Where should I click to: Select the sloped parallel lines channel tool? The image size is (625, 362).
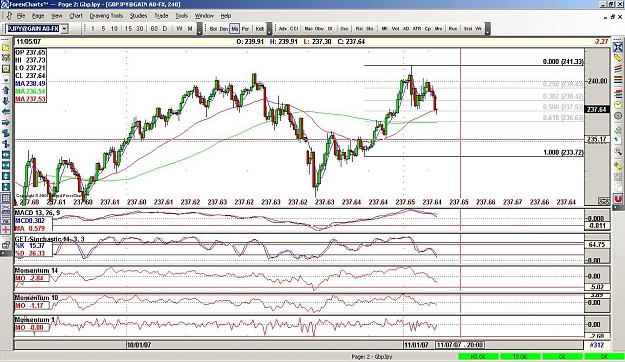(617, 69)
